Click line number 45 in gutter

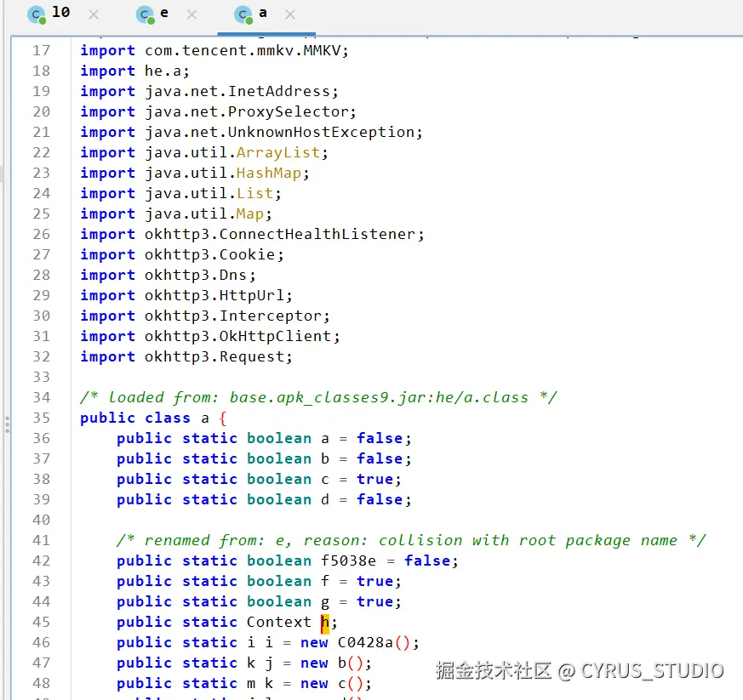[x=41, y=623]
